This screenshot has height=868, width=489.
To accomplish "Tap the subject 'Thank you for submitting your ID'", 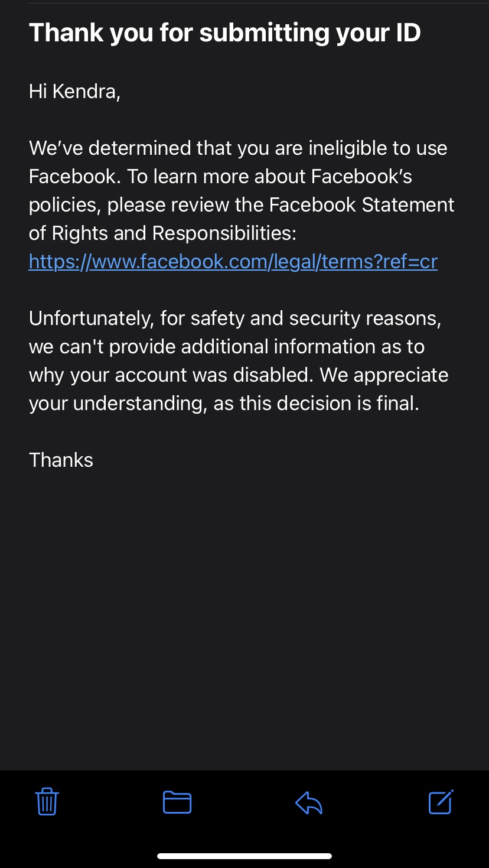I will (x=224, y=32).
